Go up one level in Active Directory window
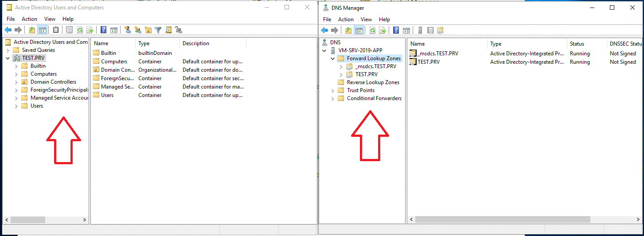This screenshot has height=236, width=644. click(x=32, y=30)
